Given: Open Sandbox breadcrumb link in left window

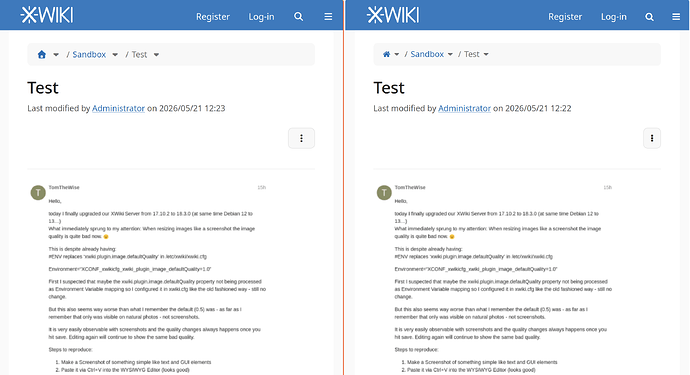Looking at the screenshot, I should (x=89, y=55).
